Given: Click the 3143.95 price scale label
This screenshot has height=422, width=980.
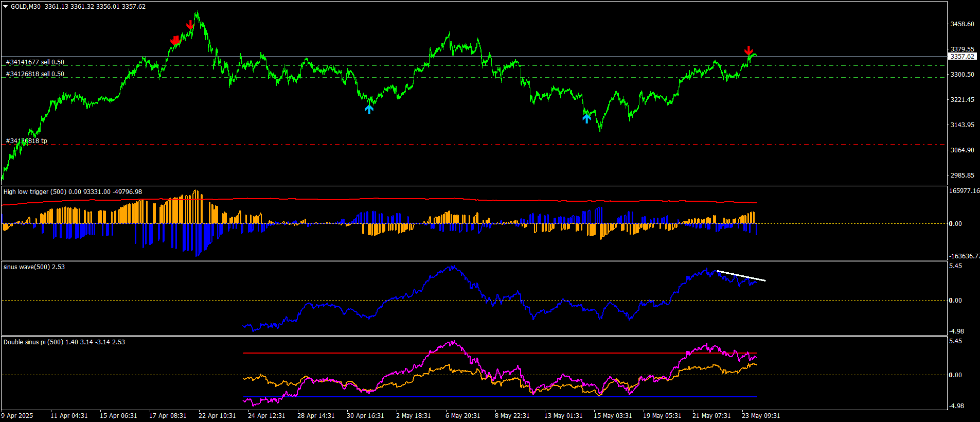Looking at the screenshot, I should (962, 125).
